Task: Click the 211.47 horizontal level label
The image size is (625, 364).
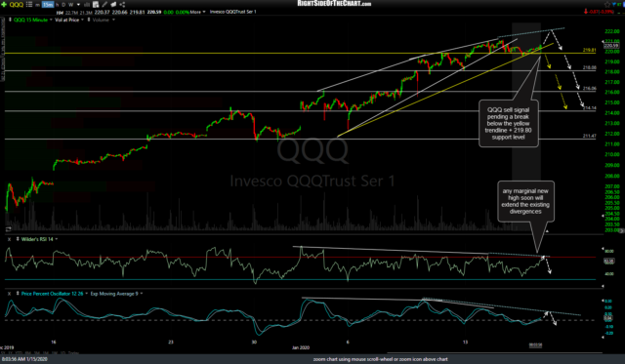Action: tap(589, 137)
